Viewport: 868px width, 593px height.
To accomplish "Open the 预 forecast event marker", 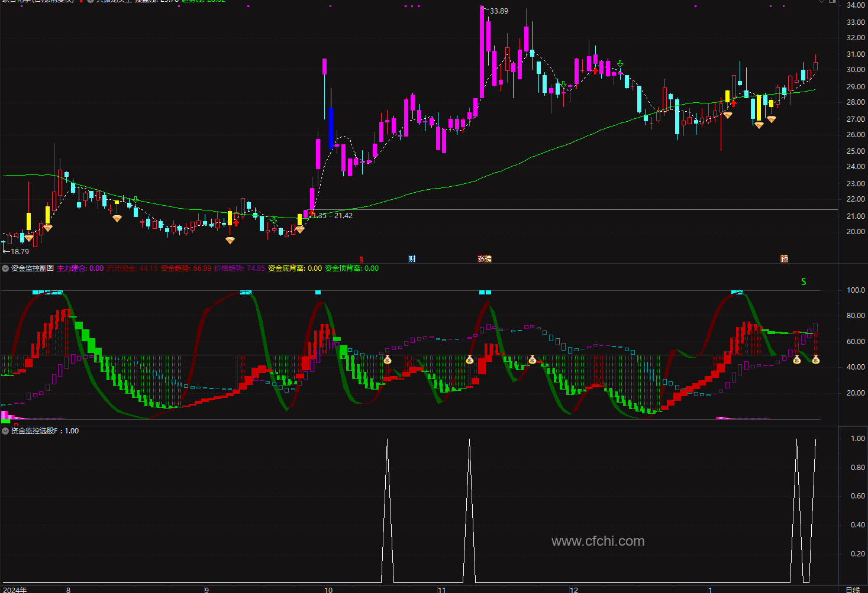I will coord(784,259).
